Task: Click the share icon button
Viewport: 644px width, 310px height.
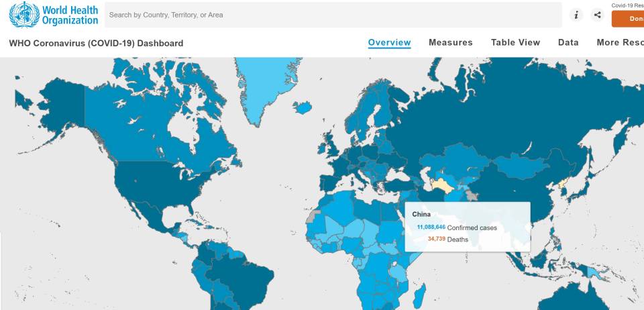Action: coord(598,15)
